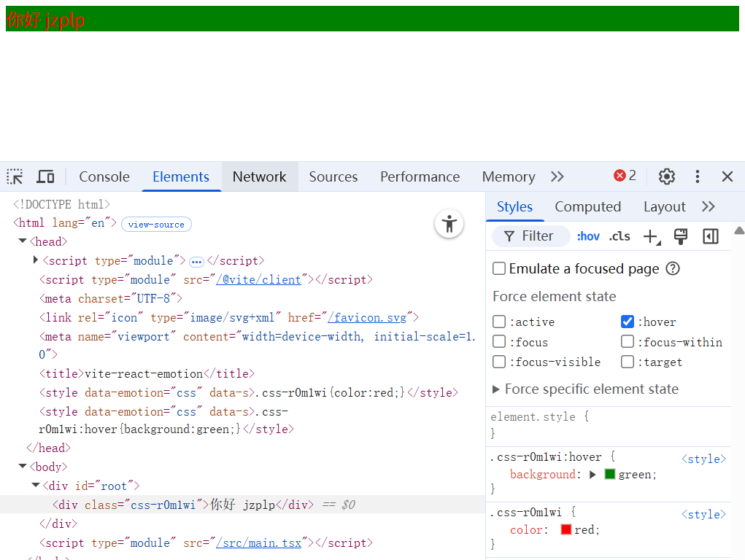The height and width of the screenshot is (560, 745).
Task: Toggle the device toolbar icon
Action: (x=45, y=176)
